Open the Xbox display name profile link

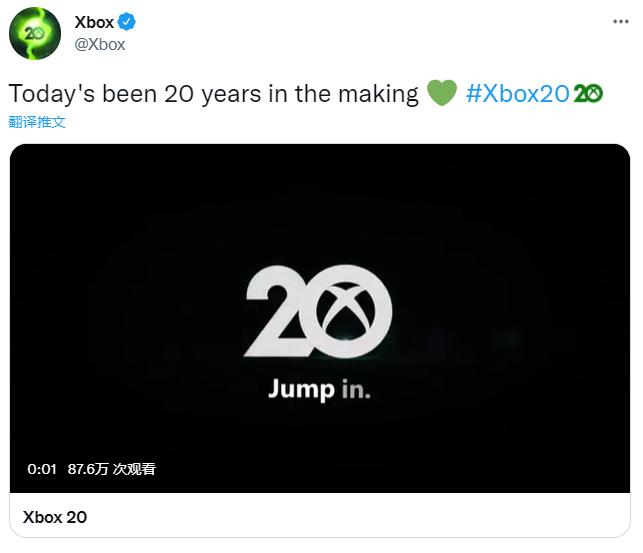95,22
